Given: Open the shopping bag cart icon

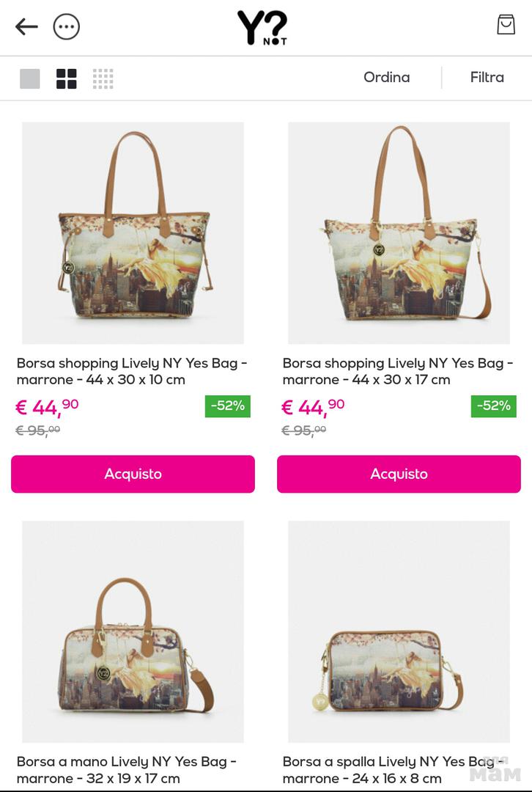Looking at the screenshot, I should click(506, 25).
